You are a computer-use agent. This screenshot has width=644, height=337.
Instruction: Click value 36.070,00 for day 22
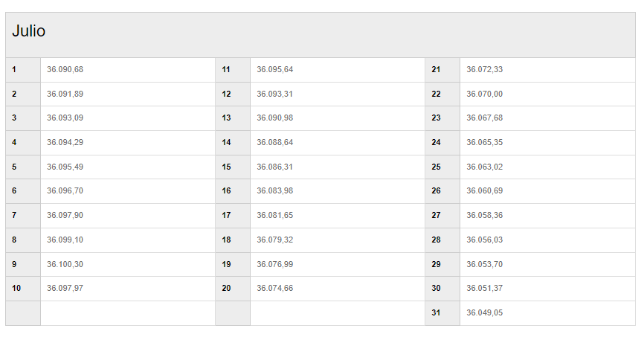(x=484, y=94)
